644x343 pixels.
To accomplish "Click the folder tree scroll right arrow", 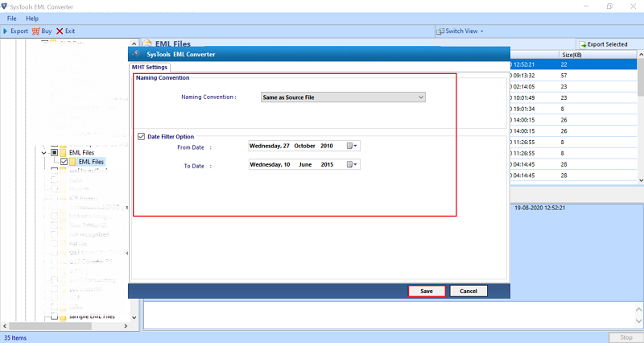I will (126, 326).
